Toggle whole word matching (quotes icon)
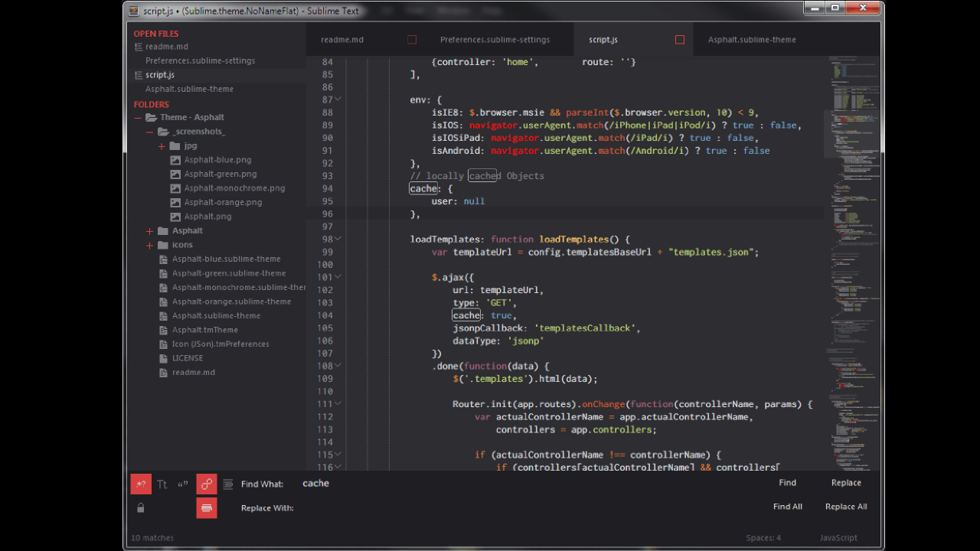The image size is (980, 551). [x=184, y=484]
